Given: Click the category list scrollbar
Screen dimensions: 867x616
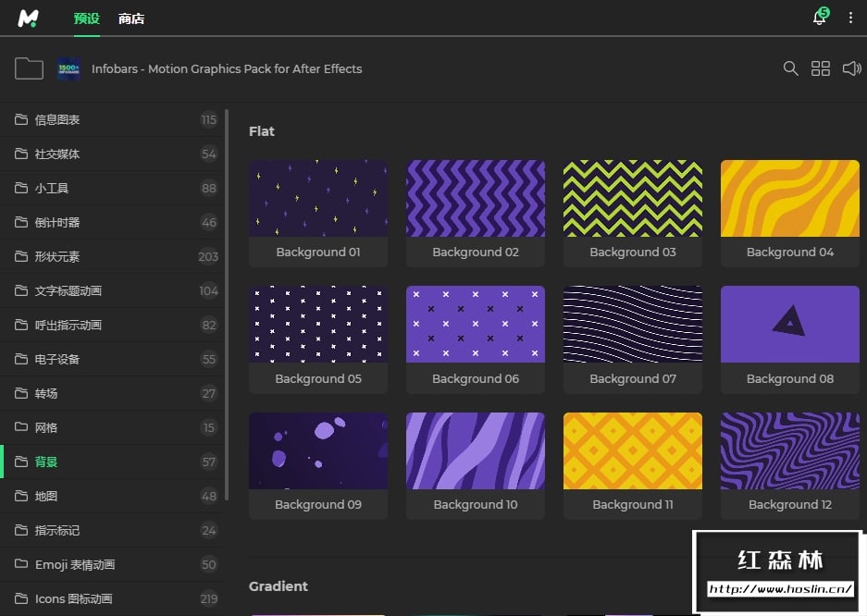Looking at the screenshot, I should tap(227, 305).
